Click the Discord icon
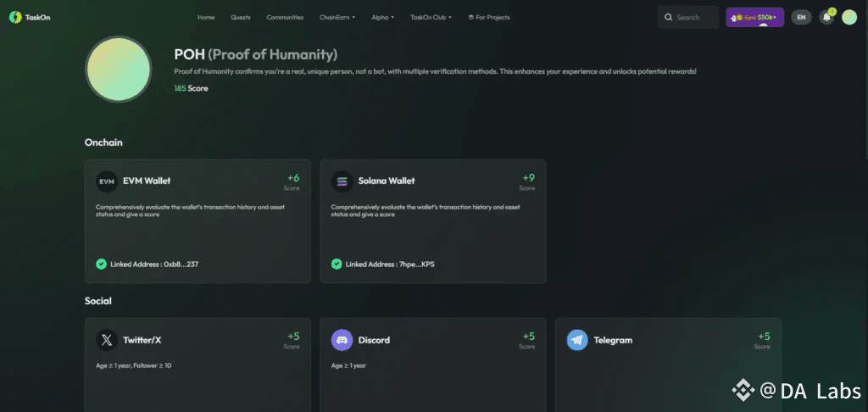The image size is (868, 412). pos(342,340)
